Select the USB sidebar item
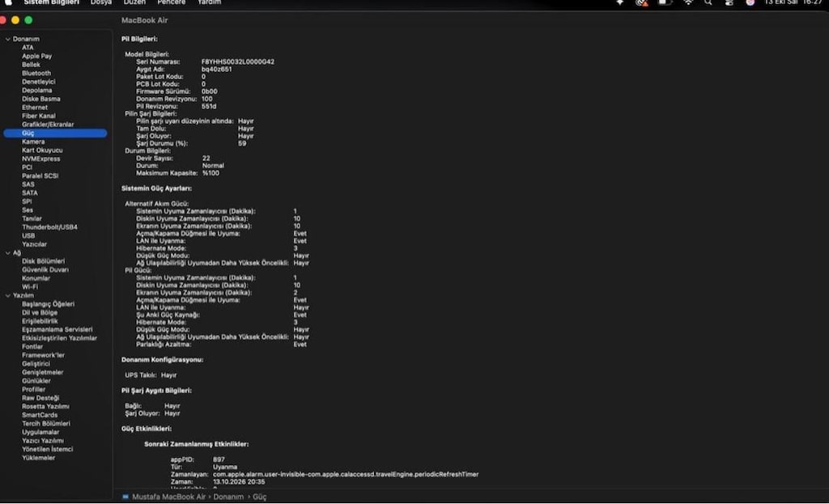This screenshot has height=504, width=829. [28, 235]
